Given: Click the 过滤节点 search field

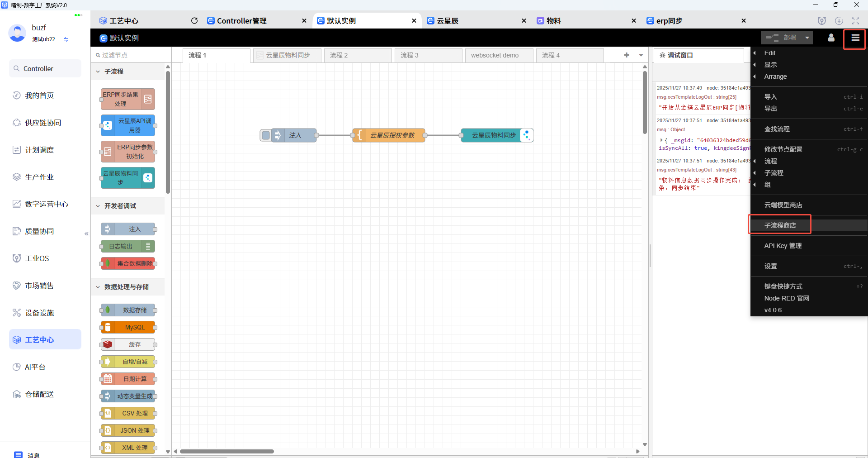Looking at the screenshot, I should (x=131, y=54).
